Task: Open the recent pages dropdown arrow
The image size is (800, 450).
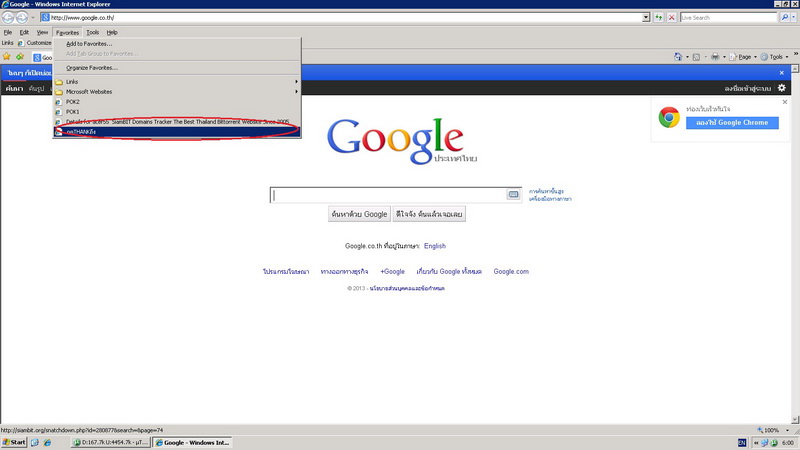Action: pyautogui.click(x=33, y=17)
